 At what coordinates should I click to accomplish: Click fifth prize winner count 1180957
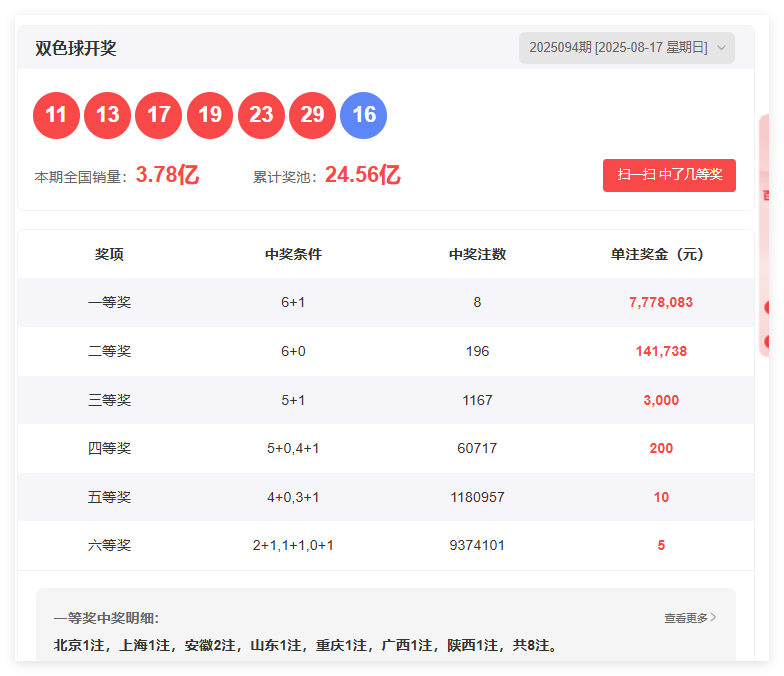point(478,497)
